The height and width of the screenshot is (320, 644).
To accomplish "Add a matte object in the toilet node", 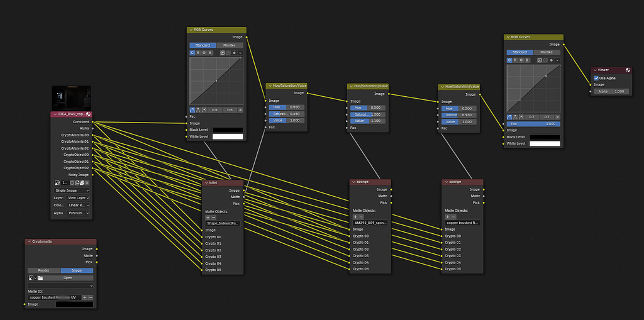I will [208, 218].
